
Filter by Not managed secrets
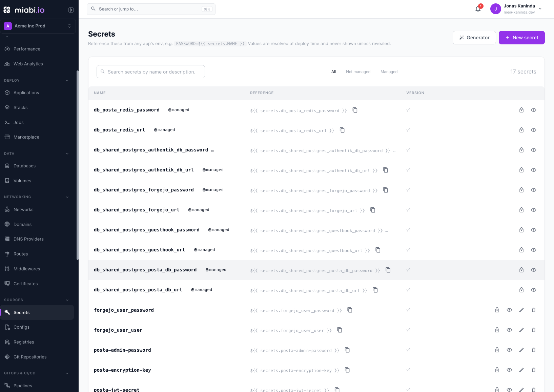[x=358, y=72]
